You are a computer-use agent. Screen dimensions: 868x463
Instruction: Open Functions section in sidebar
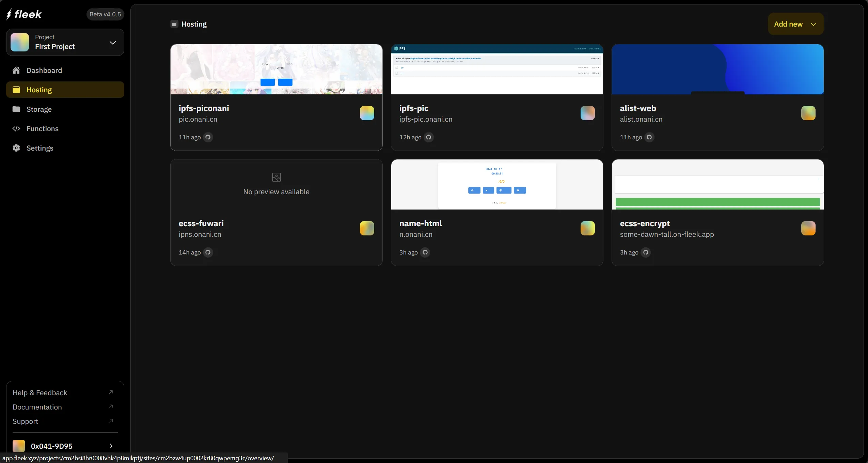(42, 129)
